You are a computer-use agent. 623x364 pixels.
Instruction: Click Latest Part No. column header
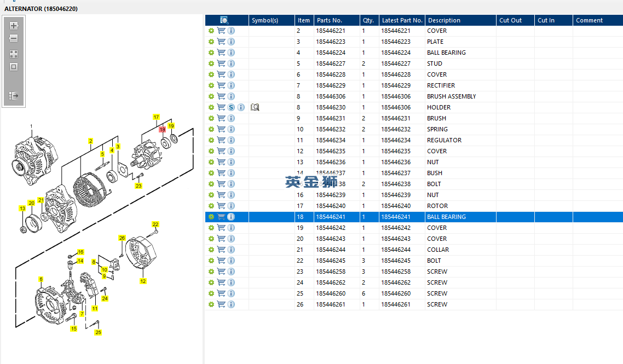[402, 20]
